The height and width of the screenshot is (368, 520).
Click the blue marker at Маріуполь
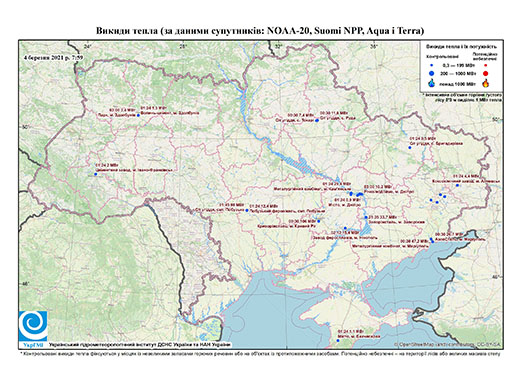click(432, 240)
